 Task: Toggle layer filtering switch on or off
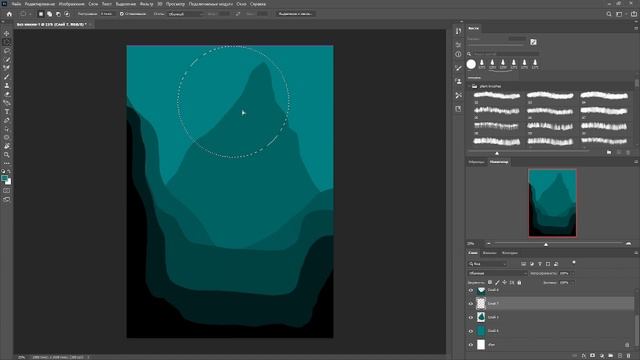coord(573,262)
